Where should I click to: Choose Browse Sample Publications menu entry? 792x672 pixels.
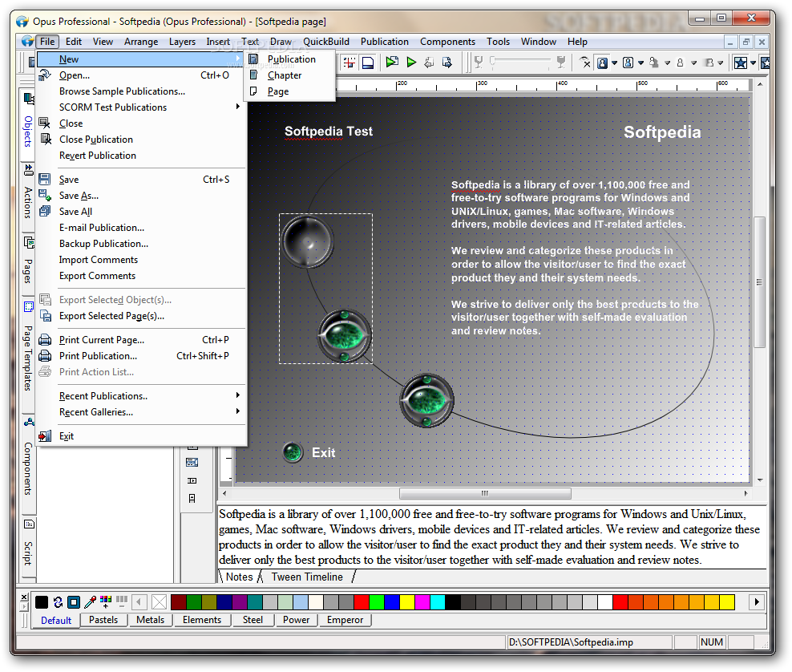(141, 91)
